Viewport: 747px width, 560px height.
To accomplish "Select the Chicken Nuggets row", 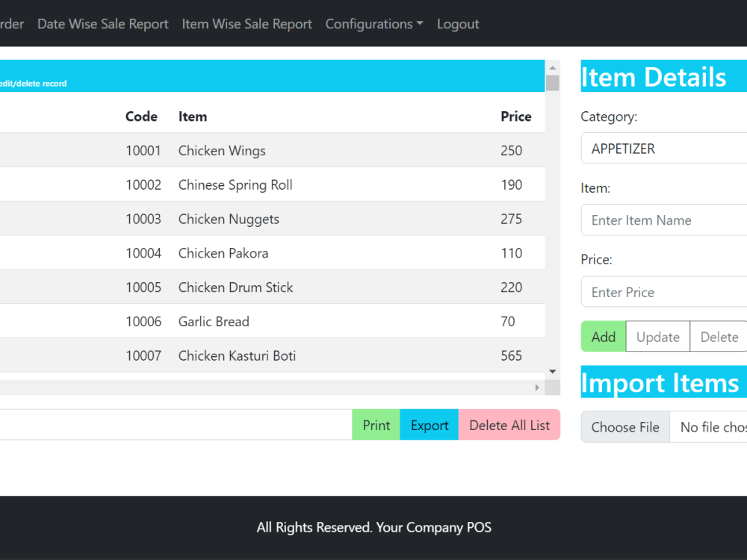I will coord(272,219).
